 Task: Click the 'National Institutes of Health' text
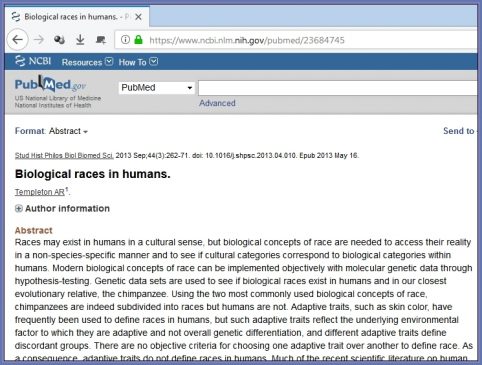click(x=53, y=105)
